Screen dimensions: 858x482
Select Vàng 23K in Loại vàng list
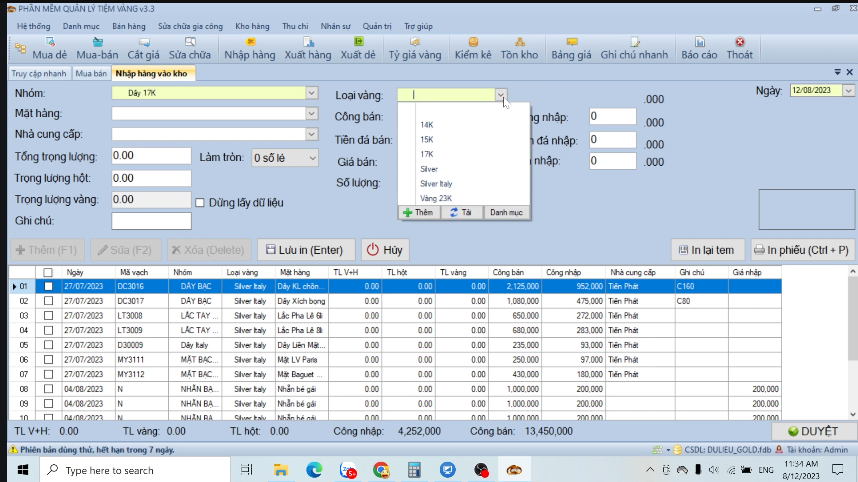(x=436, y=198)
